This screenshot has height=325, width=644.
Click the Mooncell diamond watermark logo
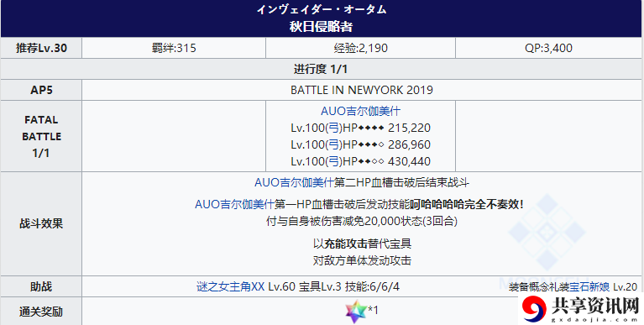(x=547, y=231)
